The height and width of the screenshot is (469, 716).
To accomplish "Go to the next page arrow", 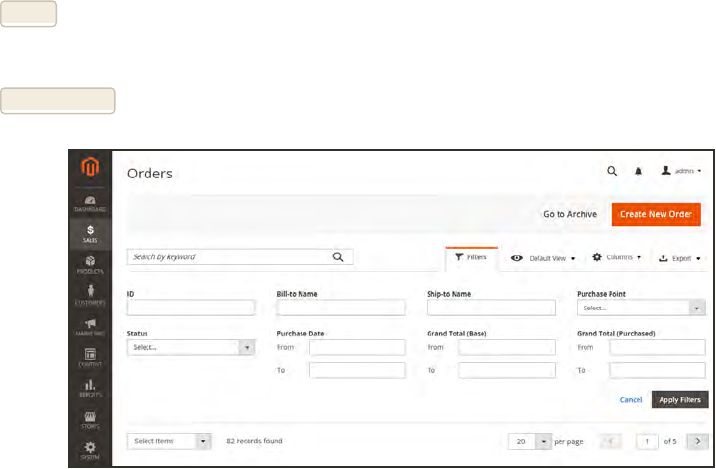I will (x=697, y=441).
